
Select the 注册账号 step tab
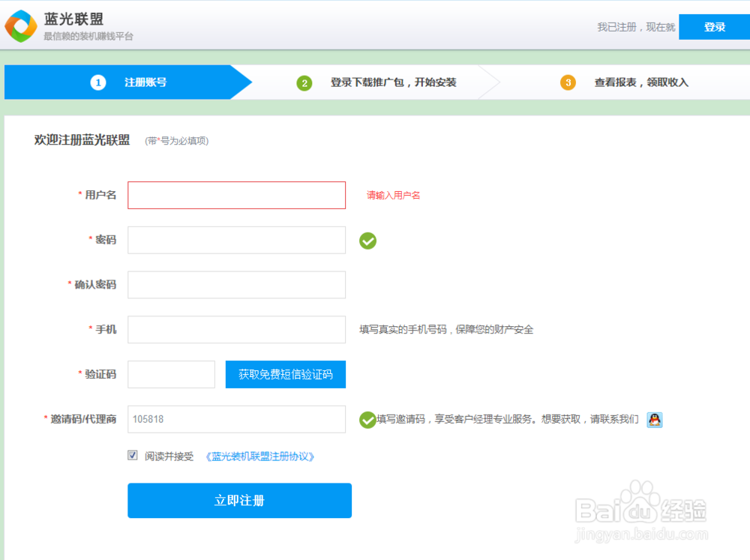pyautogui.click(x=127, y=82)
